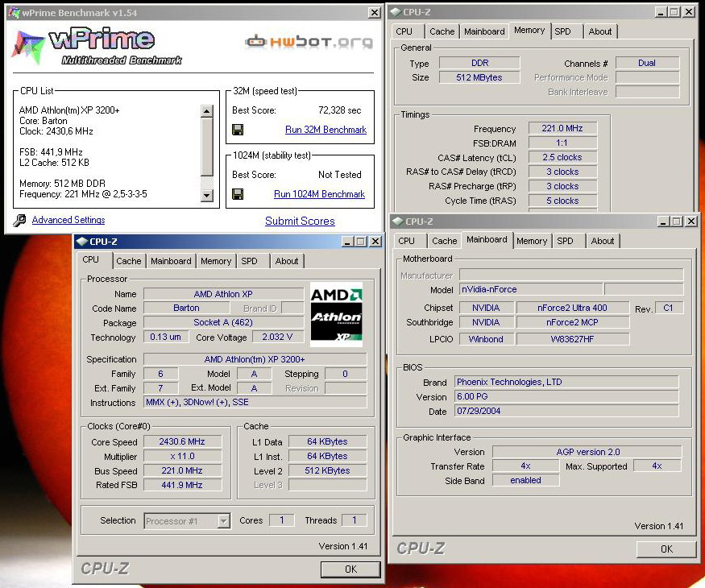Click the wPrime title bar app icon

(x=14, y=13)
